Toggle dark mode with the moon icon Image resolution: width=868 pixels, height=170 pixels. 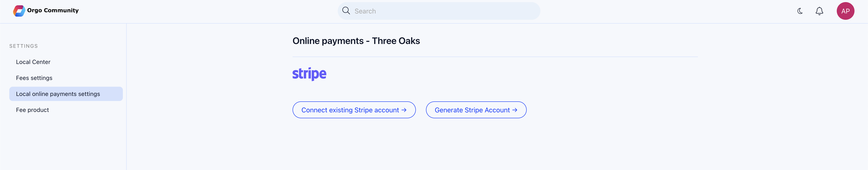click(800, 11)
